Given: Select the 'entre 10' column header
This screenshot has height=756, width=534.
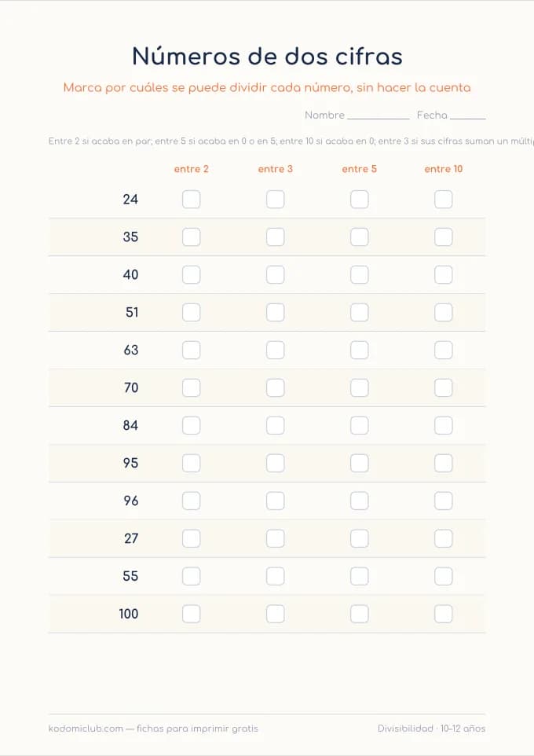Looking at the screenshot, I should click(444, 169).
